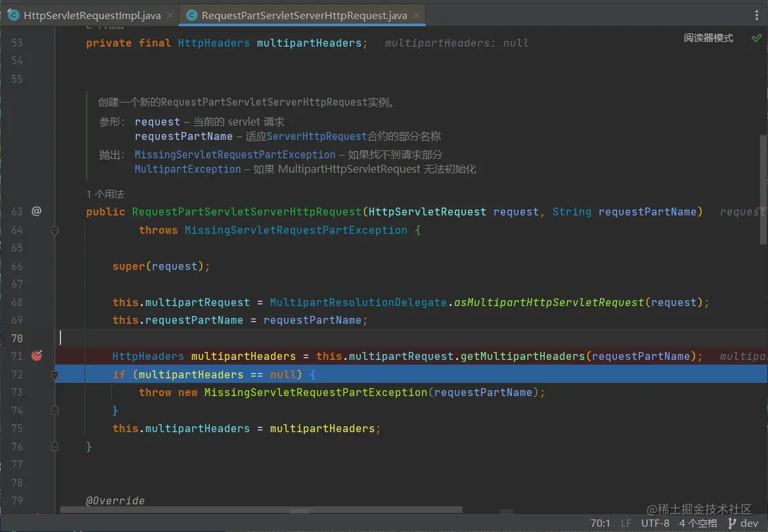
Task: Click the vertical scrollbar thumb of the editor
Action: click(763, 190)
